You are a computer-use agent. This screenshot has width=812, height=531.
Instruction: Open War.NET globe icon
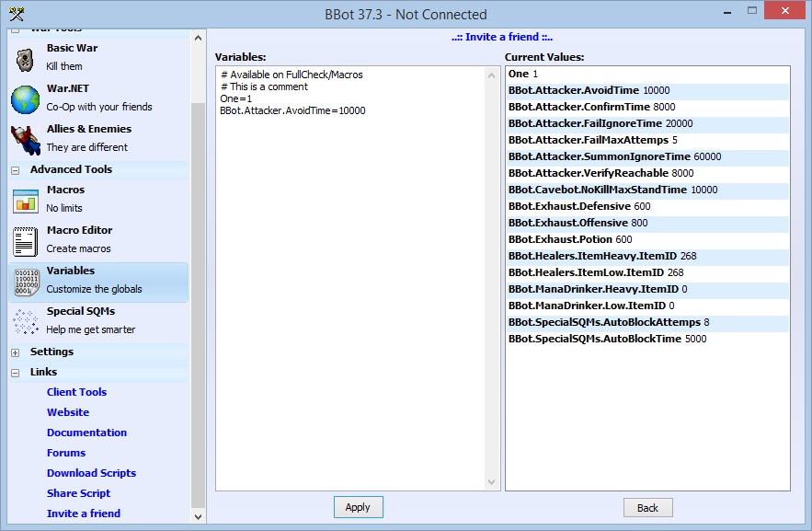[25, 98]
